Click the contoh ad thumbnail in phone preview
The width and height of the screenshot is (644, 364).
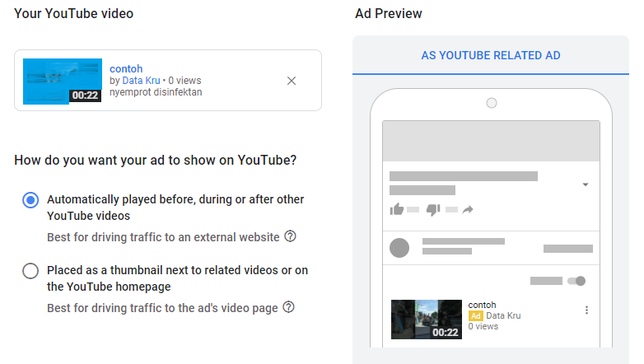427,320
